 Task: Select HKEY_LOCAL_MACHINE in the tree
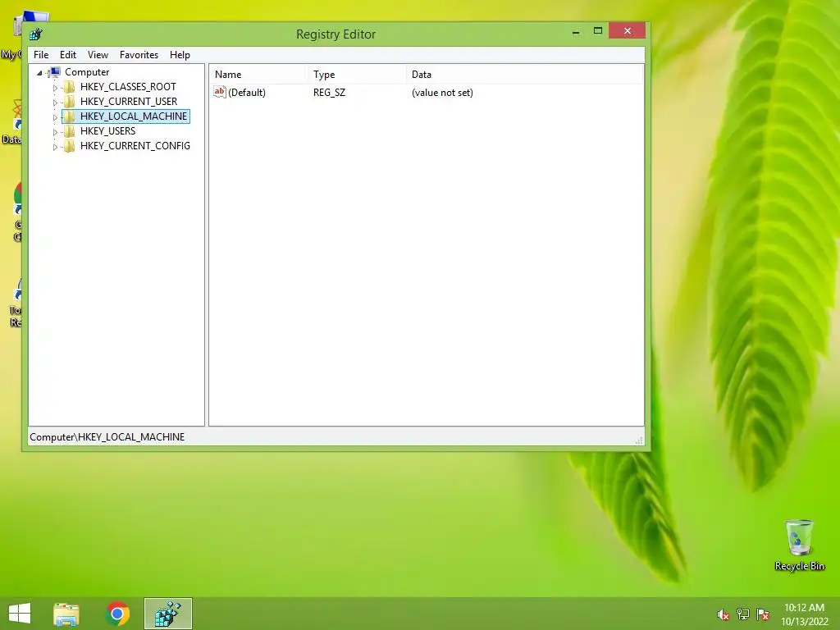[x=134, y=116]
